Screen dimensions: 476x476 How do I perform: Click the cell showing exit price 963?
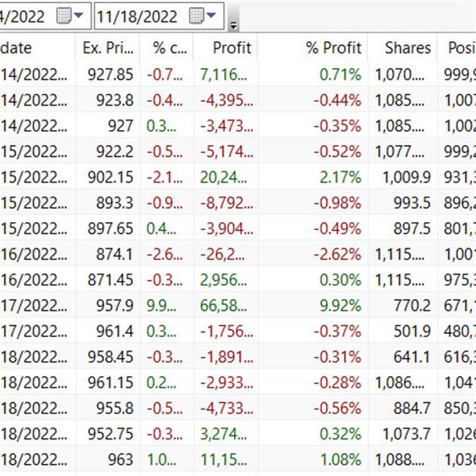tap(108, 459)
